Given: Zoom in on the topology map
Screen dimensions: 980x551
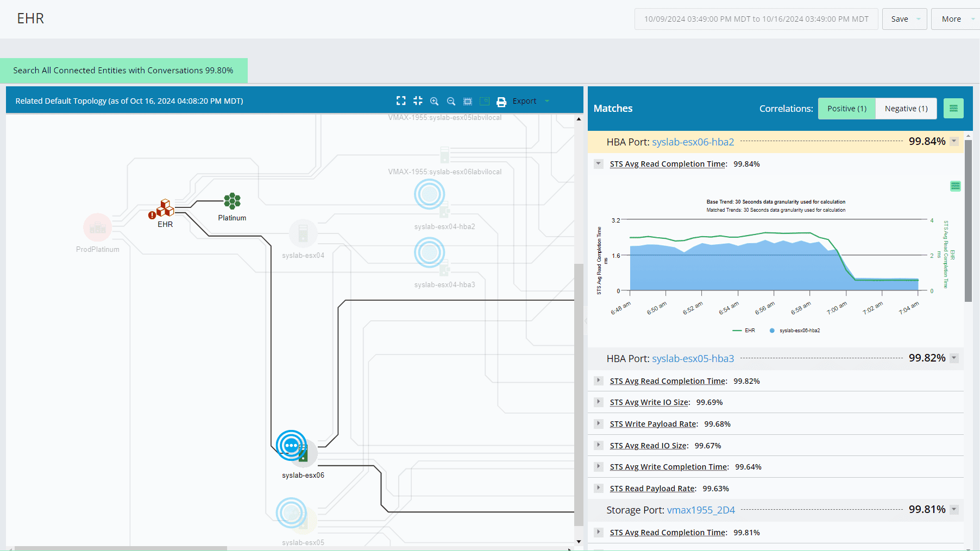Looking at the screenshot, I should tap(435, 101).
